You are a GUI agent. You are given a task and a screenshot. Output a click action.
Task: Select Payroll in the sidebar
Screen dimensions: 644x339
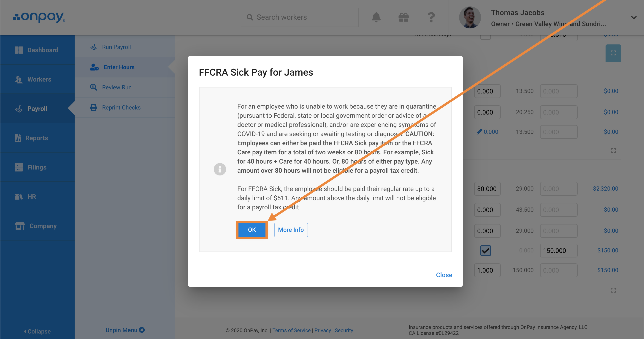tap(37, 108)
